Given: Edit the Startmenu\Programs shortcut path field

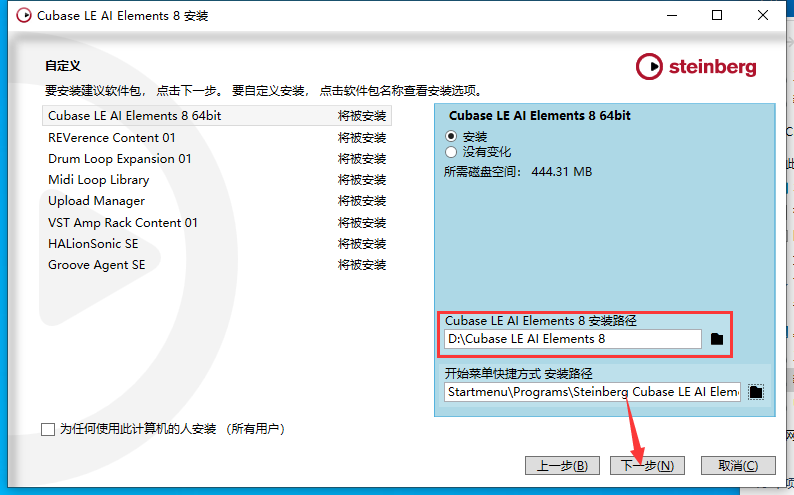Looking at the screenshot, I should [x=592, y=392].
